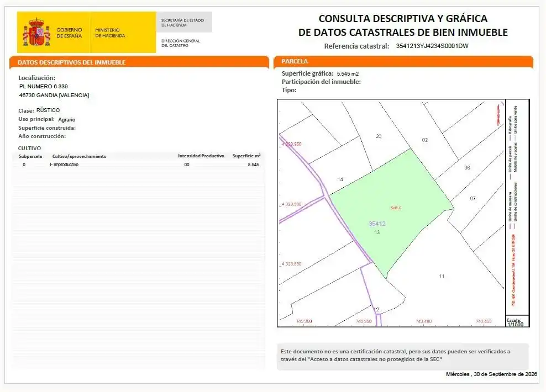Click the class value 'RÚSTICO'
Screen dimensions: 546x392
[48, 110]
